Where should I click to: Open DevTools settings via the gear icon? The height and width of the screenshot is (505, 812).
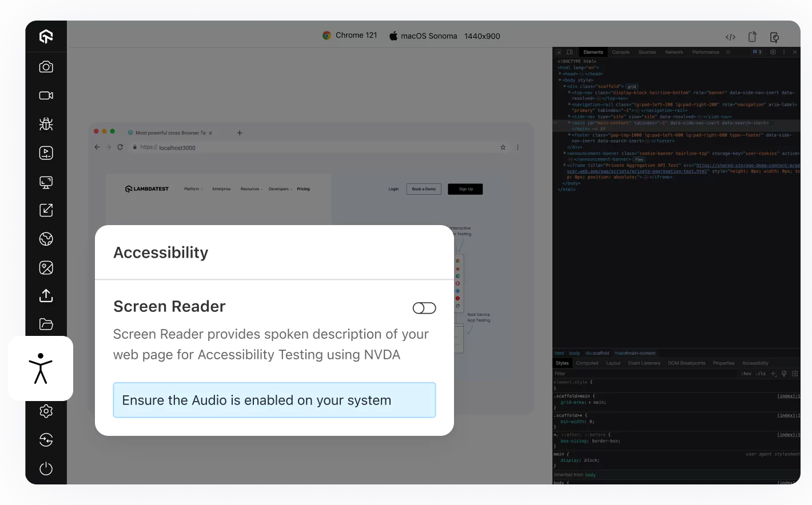click(773, 52)
